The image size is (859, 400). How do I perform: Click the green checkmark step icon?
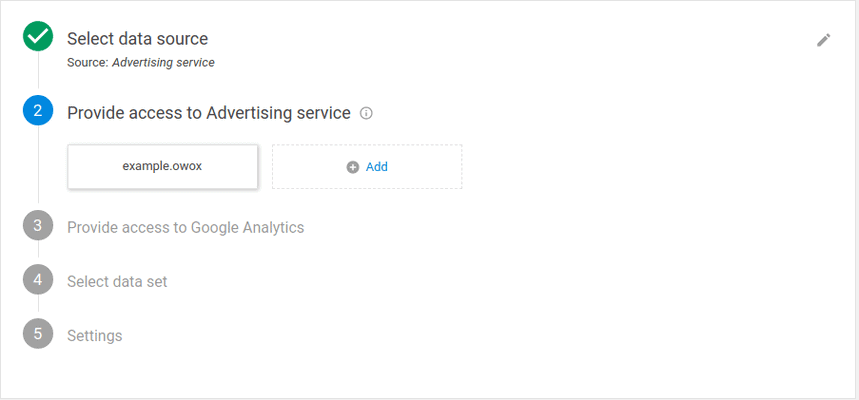(x=38, y=37)
